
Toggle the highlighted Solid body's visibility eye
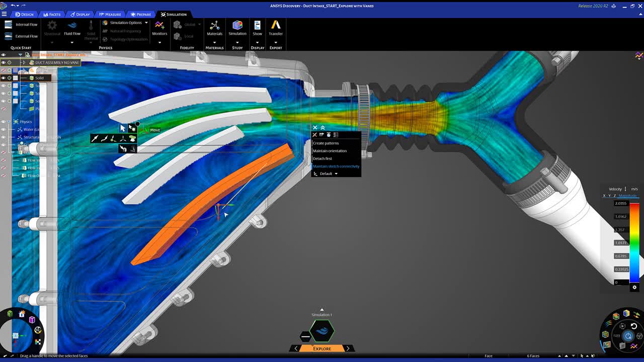click(3, 78)
